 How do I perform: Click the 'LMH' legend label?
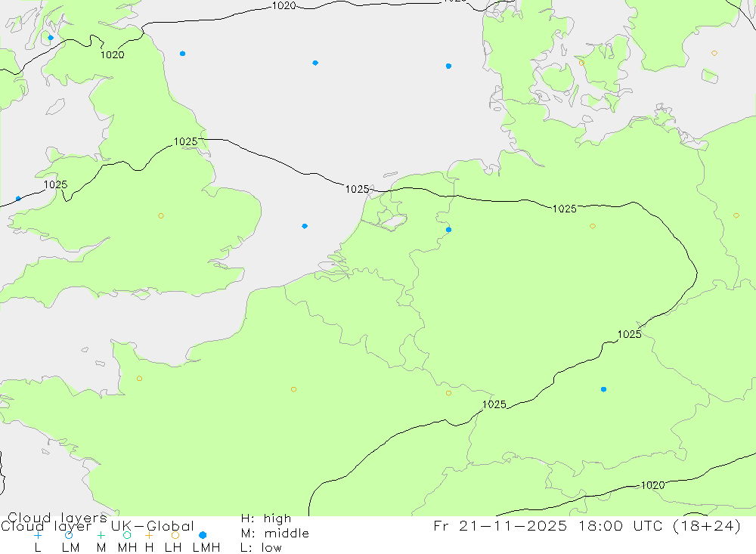(206, 548)
